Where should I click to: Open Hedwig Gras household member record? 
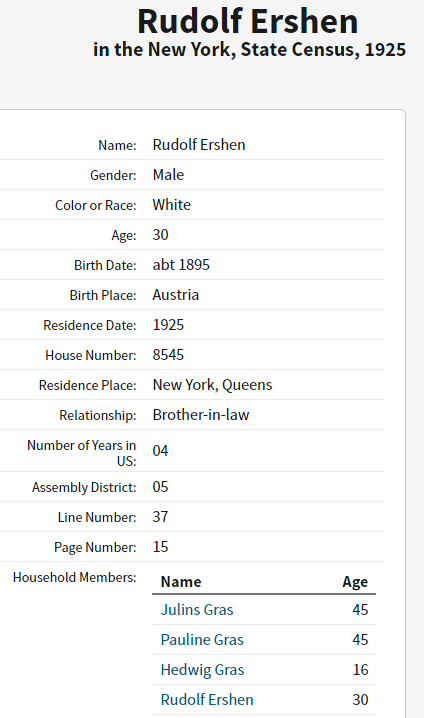tap(202, 669)
